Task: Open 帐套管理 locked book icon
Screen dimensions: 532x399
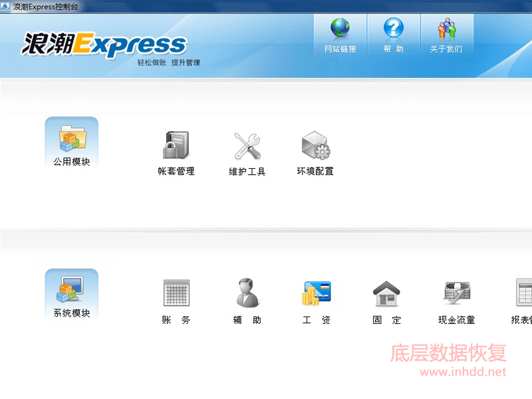Action: pyautogui.click(x=176, y=145)
